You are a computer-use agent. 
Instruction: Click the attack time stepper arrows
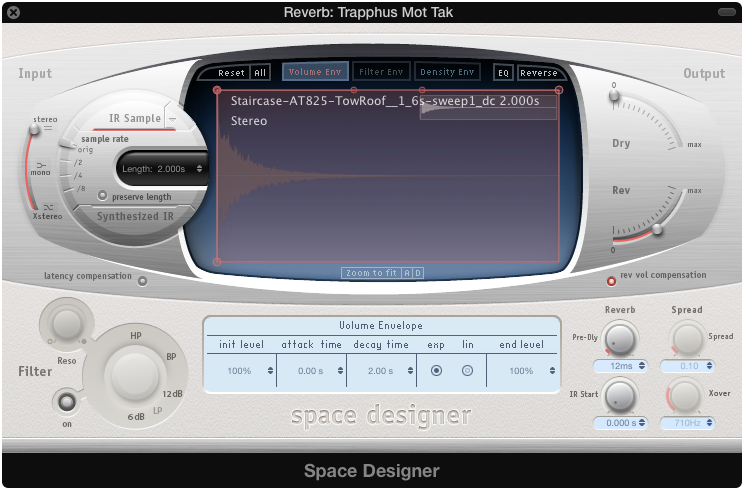pos(340,370)
